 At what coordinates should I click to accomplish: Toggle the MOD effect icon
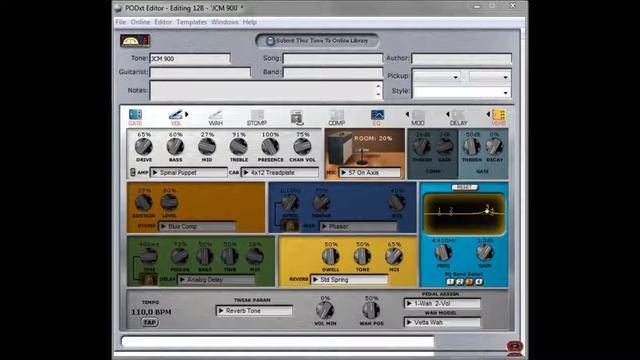pyautogui.click(x=418, y=115)
